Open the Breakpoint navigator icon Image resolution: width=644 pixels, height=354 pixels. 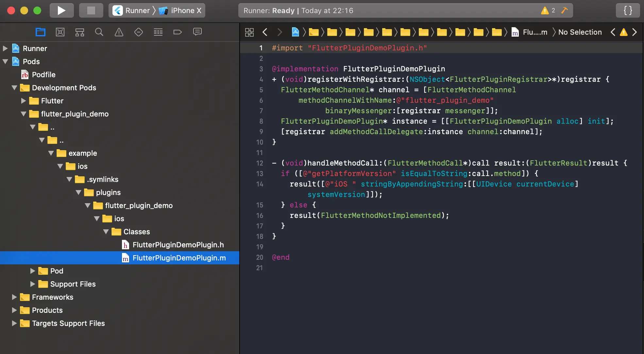pos(178,32)
